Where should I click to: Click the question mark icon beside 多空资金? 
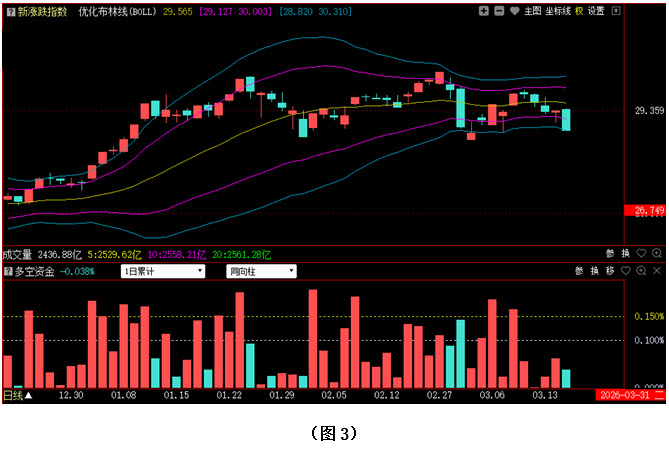point(8,271)
